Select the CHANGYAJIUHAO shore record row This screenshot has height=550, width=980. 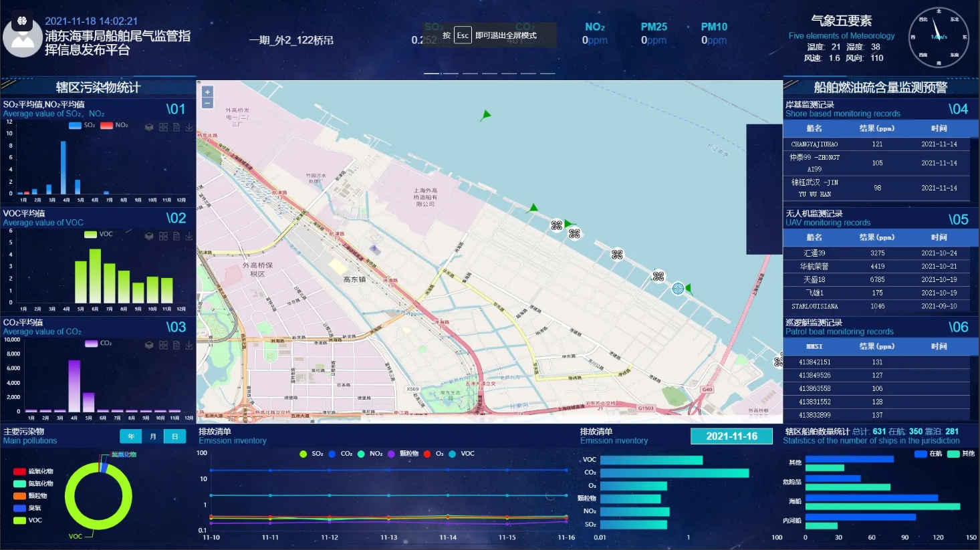pos(876,144)
